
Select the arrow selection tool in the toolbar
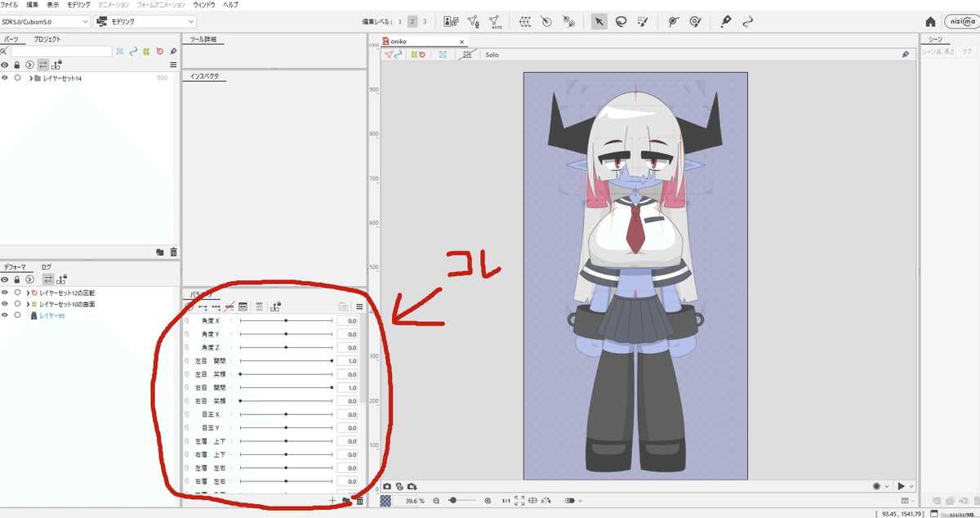(599, 21)
